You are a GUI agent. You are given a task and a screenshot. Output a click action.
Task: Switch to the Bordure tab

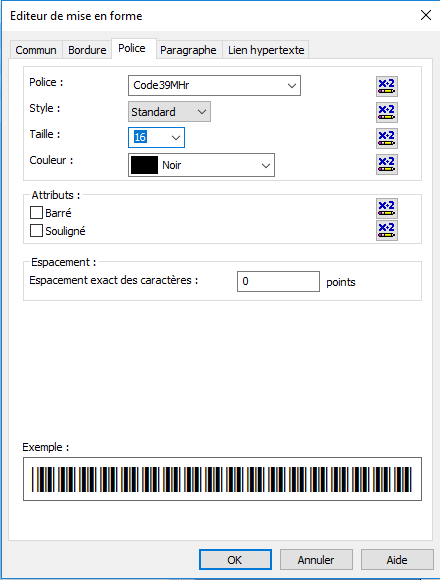[x=87, y=50]
